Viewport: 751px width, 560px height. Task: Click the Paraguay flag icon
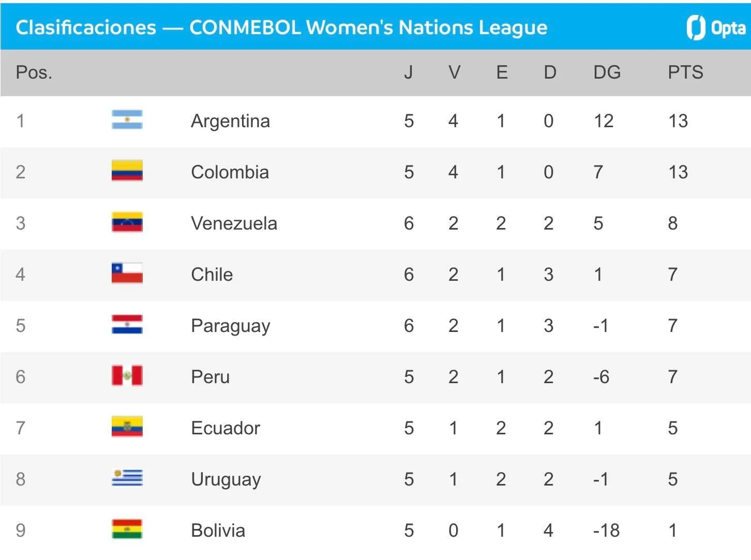[127, 325]
